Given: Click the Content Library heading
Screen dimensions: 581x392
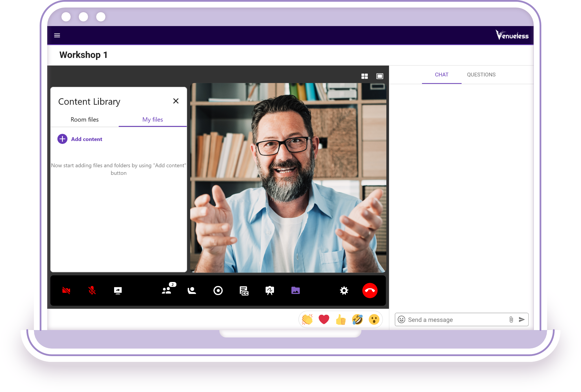Looking at the screenshot, I should (89, 102).
